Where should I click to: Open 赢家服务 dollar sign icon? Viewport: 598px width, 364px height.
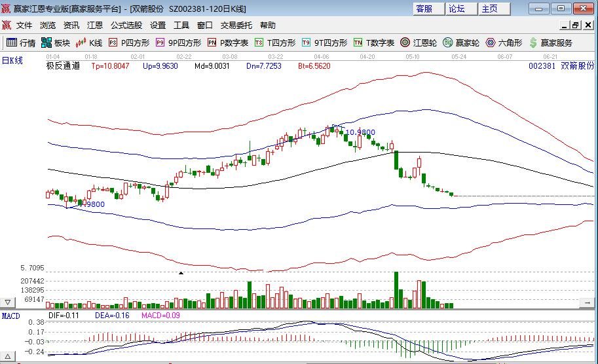(x=533, y=43)
